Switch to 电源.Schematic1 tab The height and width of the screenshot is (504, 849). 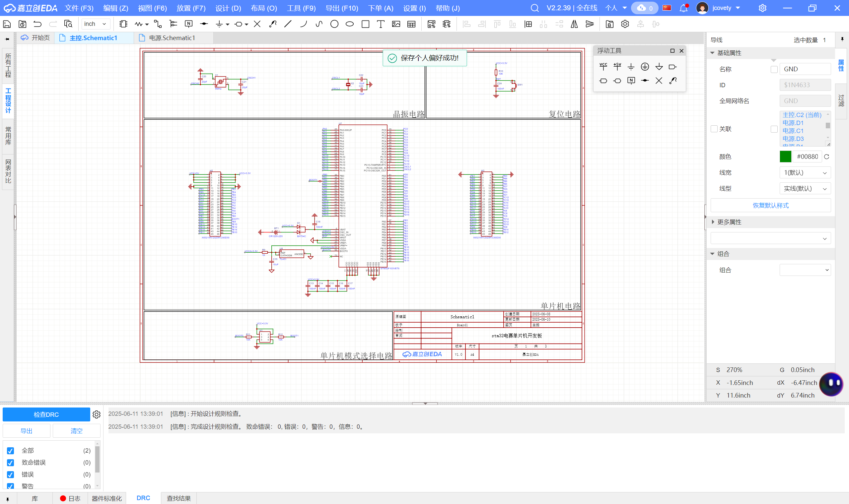[x=172, y=38]
